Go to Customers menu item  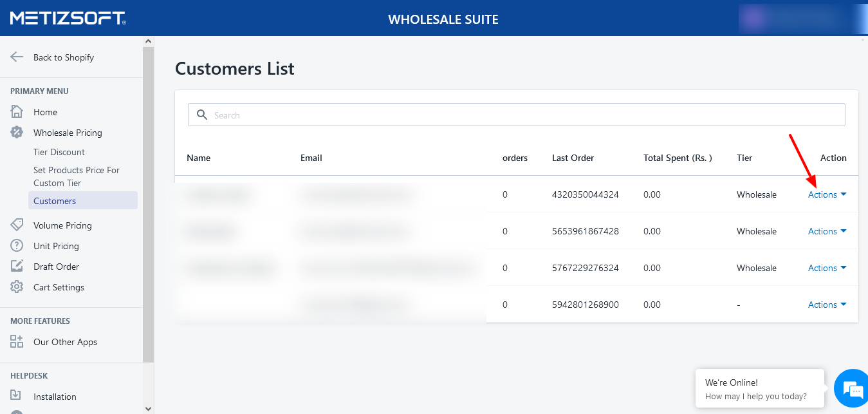tap(55, 201)
